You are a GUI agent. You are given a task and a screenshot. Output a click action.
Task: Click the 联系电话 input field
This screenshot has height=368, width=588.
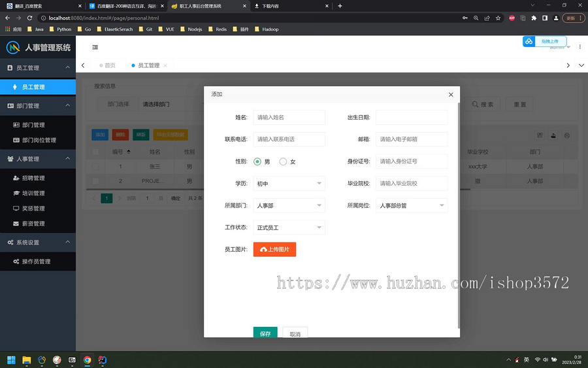(289, 139)
